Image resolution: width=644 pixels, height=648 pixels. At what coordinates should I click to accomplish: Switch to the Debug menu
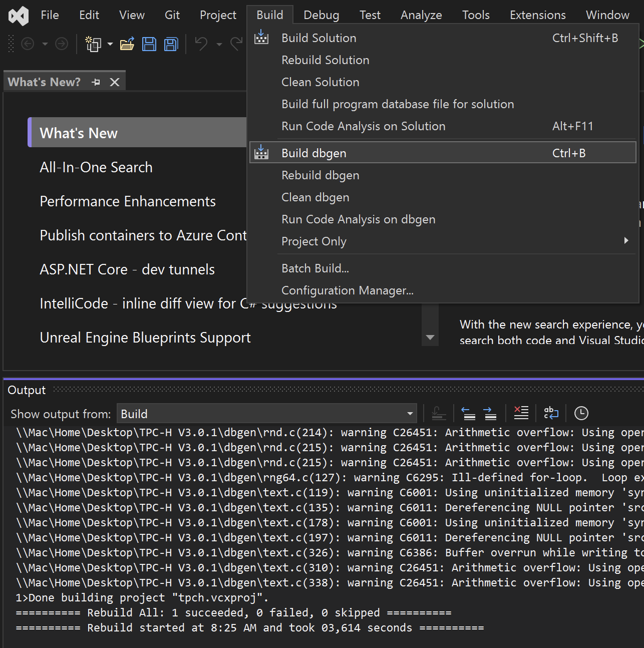tap(321, 15)
